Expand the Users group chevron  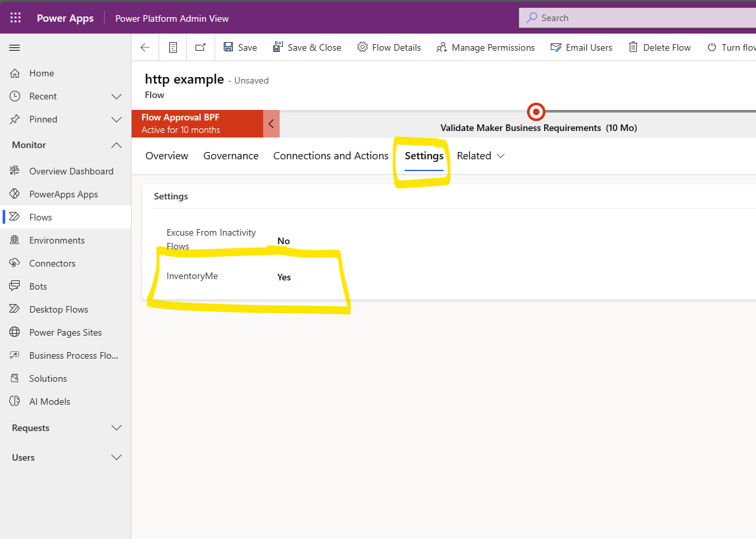click(x=116, y=457)
